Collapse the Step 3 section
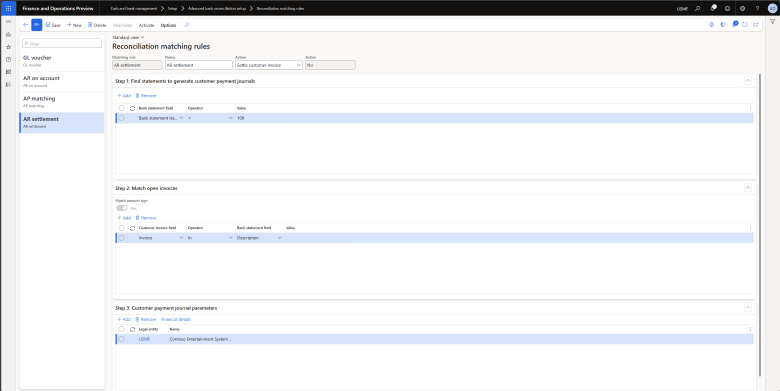This screenshot has width=780, height=391. click(748, 308)
